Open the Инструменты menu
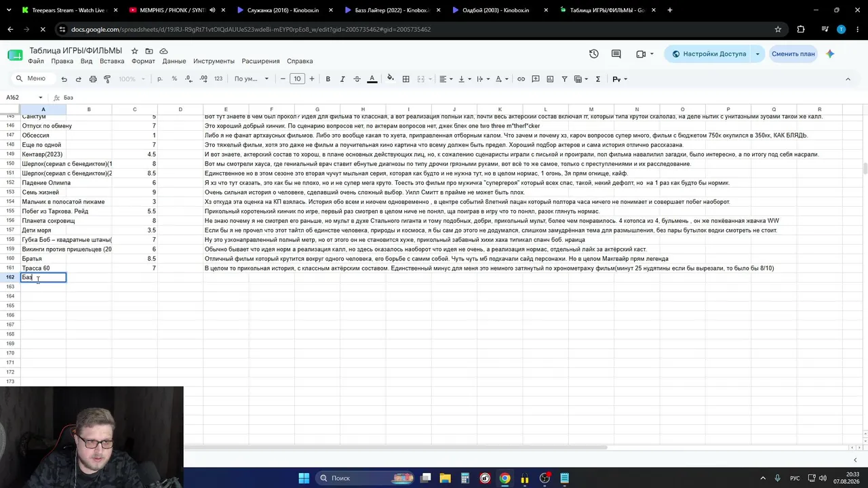 [x=214, y=61]
